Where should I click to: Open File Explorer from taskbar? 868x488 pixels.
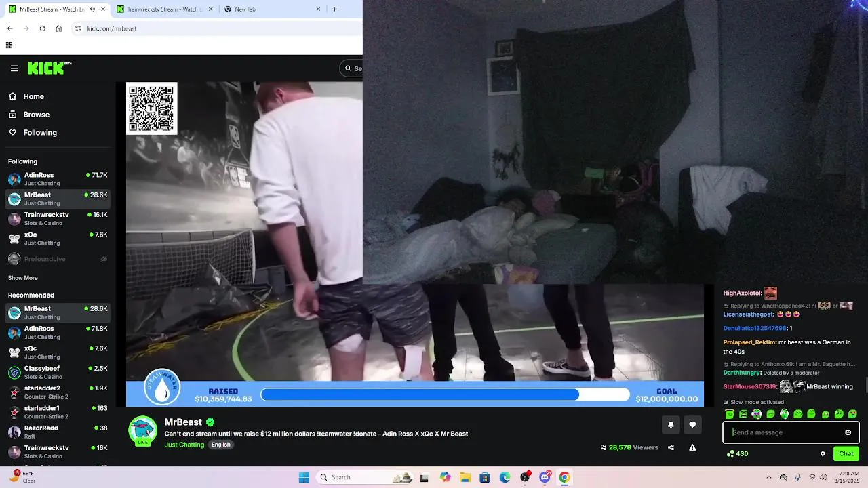click(x=465, y=477)
